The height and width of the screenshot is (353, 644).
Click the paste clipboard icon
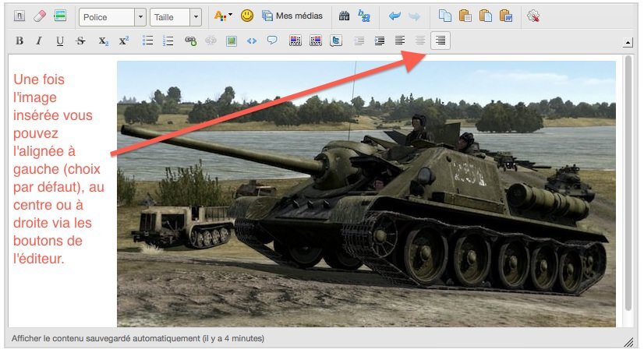486,16
